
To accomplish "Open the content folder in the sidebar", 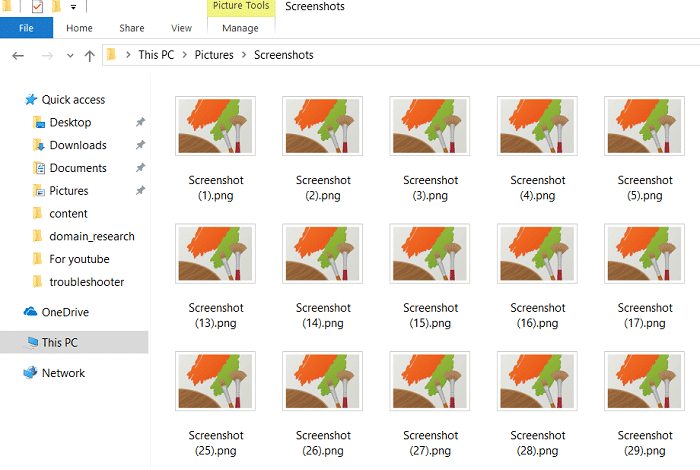I will tap(68, 213).
